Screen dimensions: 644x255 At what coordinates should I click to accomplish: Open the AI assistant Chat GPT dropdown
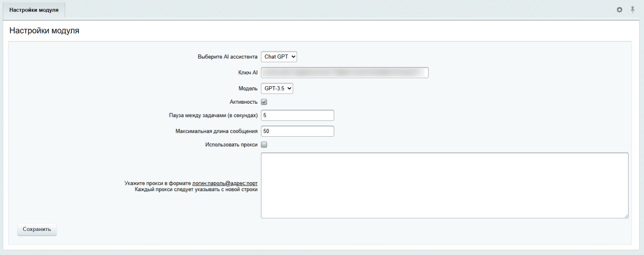click(279, 57)
